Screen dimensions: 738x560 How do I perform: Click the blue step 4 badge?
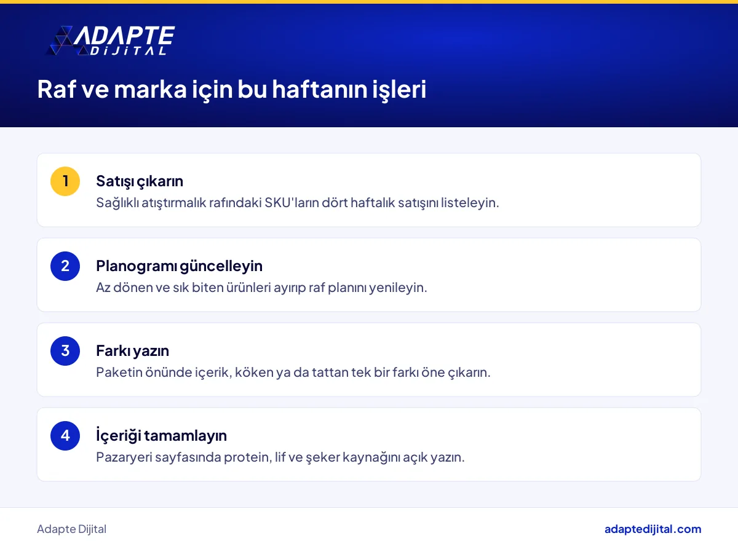65,436
